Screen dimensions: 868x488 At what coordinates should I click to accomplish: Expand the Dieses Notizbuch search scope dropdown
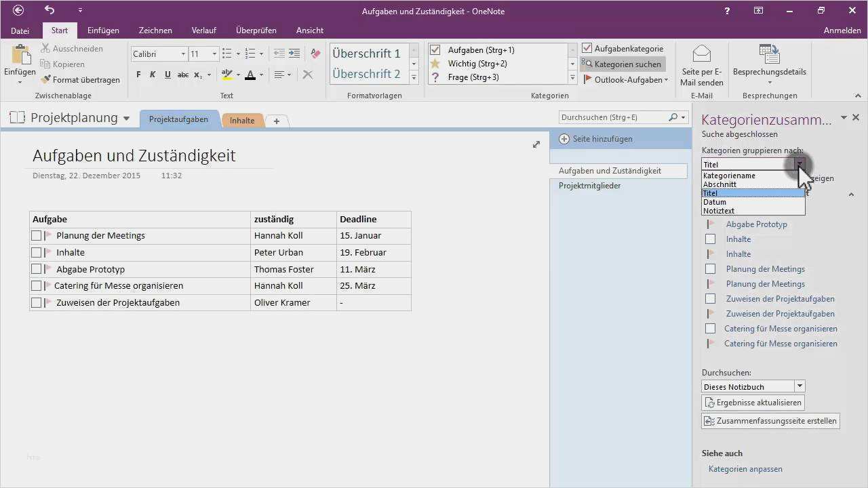pos(800,386)
